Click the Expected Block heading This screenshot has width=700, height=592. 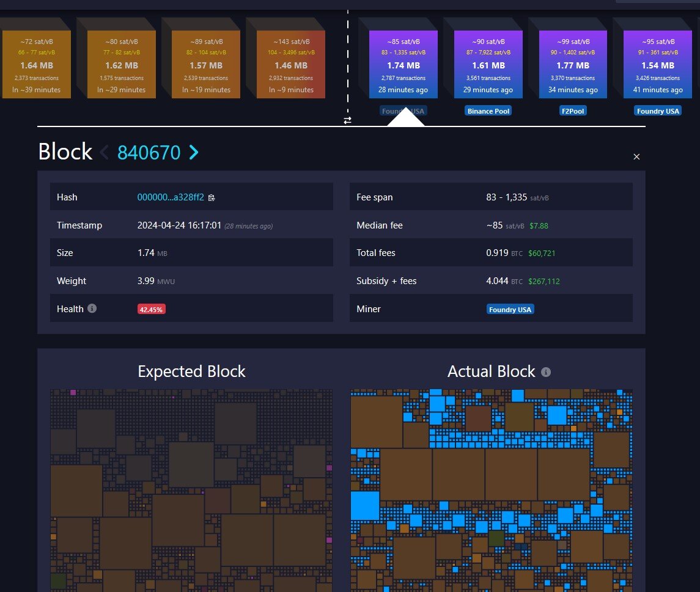pyautogui.click(x=191, y=371)
